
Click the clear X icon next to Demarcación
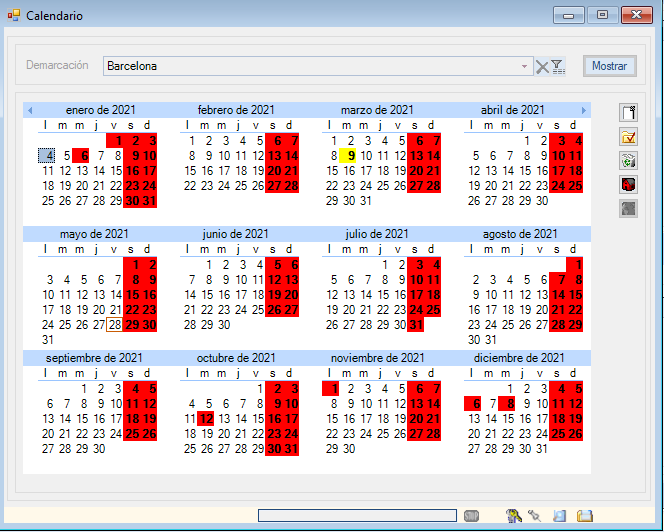(x=542, y=67)
